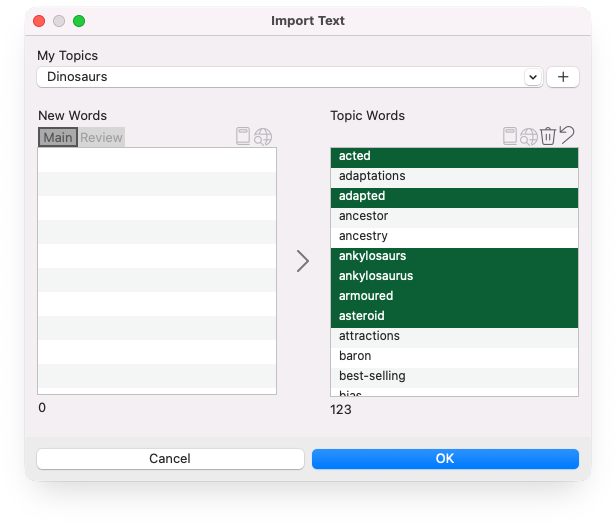Select the word 'adaptations'

[x=454, y=176]
